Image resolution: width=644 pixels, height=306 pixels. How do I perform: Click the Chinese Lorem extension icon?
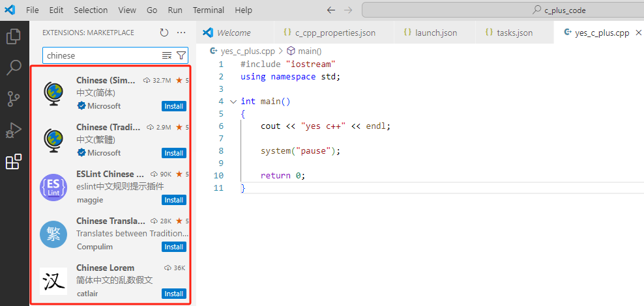53,281
